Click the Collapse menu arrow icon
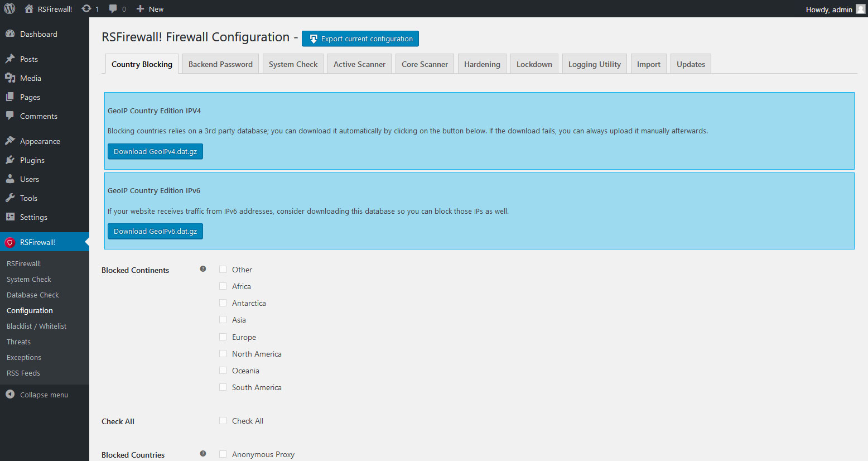This screenshot has height=461, width=868. [10, 394]
